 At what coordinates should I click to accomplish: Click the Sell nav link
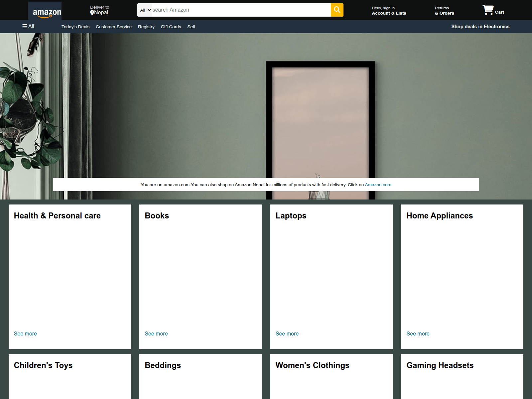[191, 27]
